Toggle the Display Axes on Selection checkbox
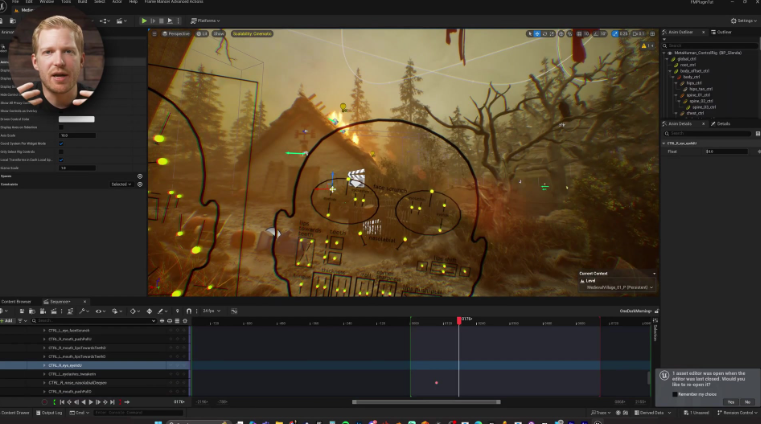Viewport: 761px width, 424px height. click(61, 128)
